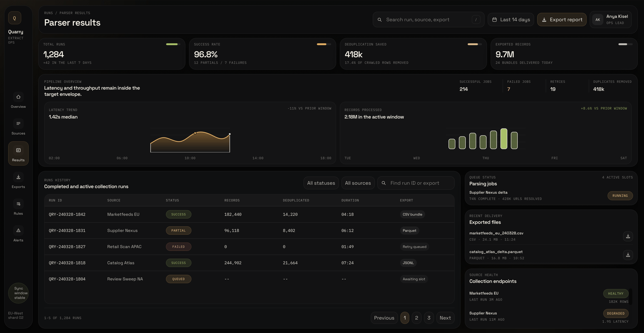Click the RUNNING badge for Supplier Nexus delta
This screenshot has height=333, width=644.
(620, 196)
